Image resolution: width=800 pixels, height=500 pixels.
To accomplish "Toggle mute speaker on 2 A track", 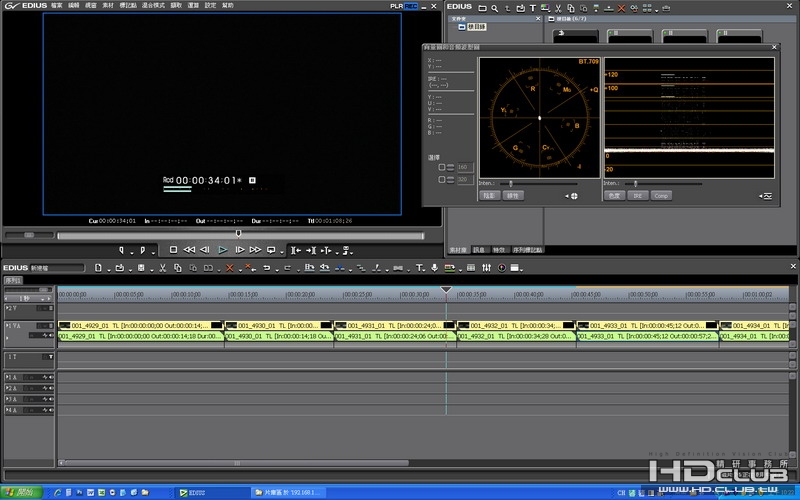I will pyautogui.click(x=51, y=388).
